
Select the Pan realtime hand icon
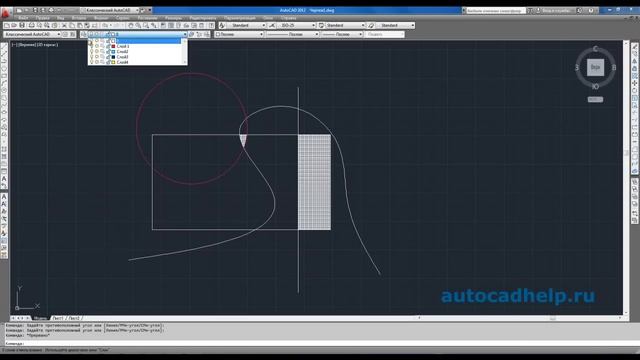131,25
